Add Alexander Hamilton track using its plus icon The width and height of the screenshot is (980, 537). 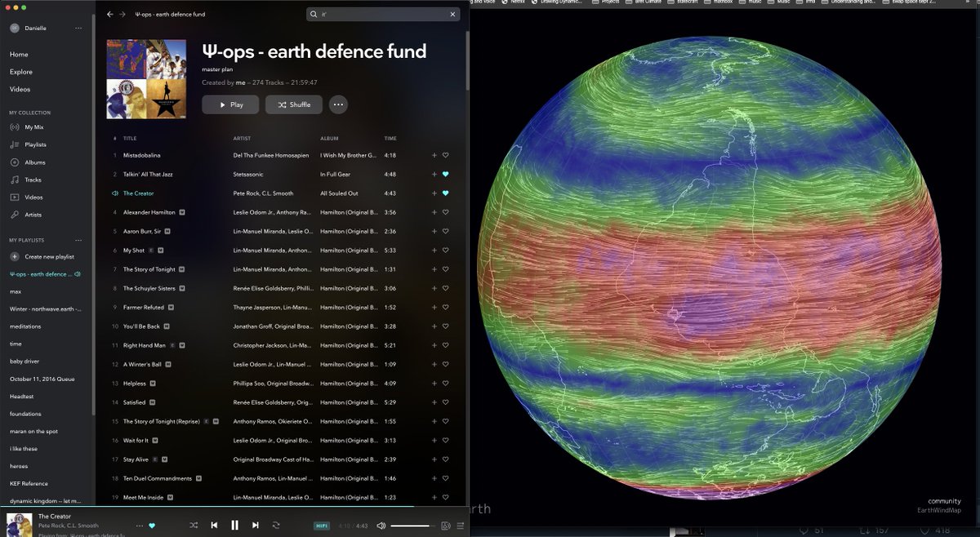pos(434,212)
